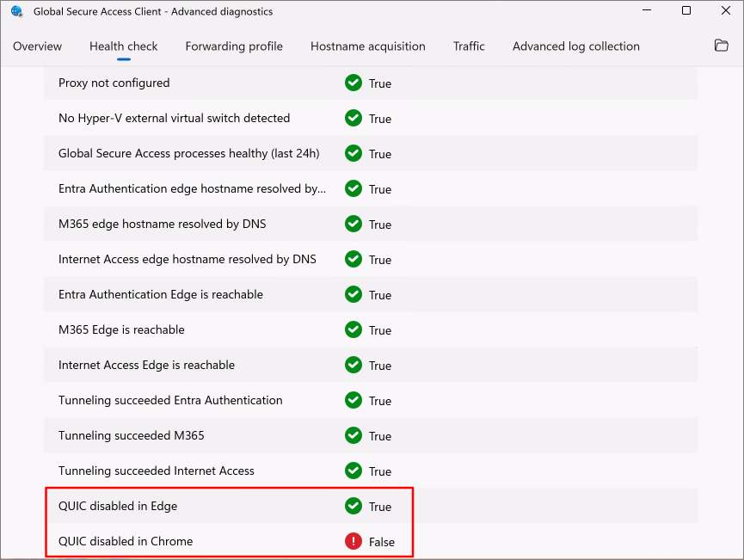Click 'QUIC disabled in Chrome' text
744x560 pixels.
tap(126, 541)
